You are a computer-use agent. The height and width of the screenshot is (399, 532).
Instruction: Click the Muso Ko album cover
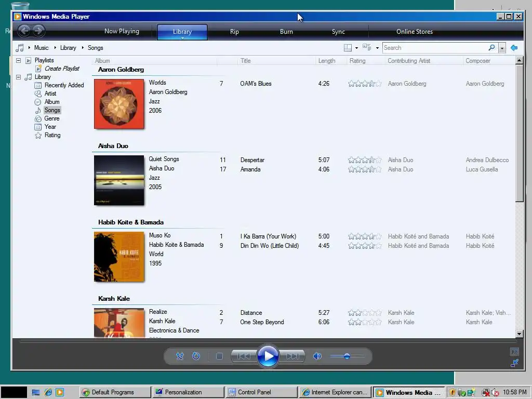pos(119,257)
